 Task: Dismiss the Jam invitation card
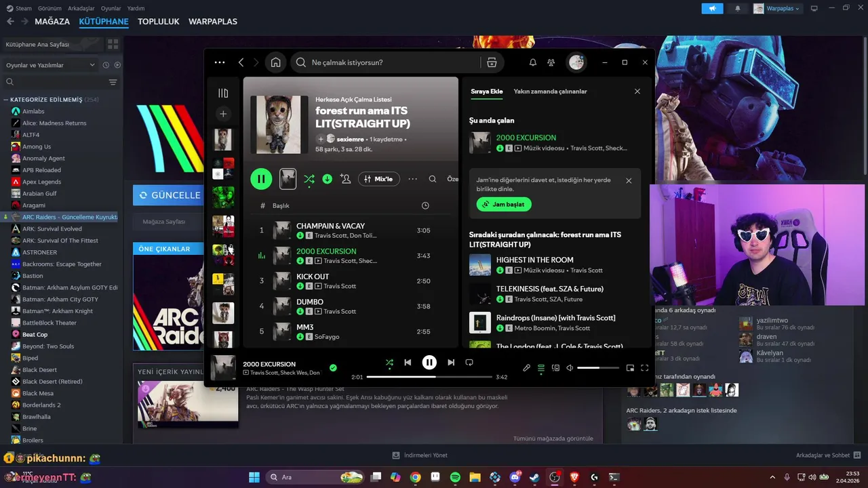coord(629,181)
